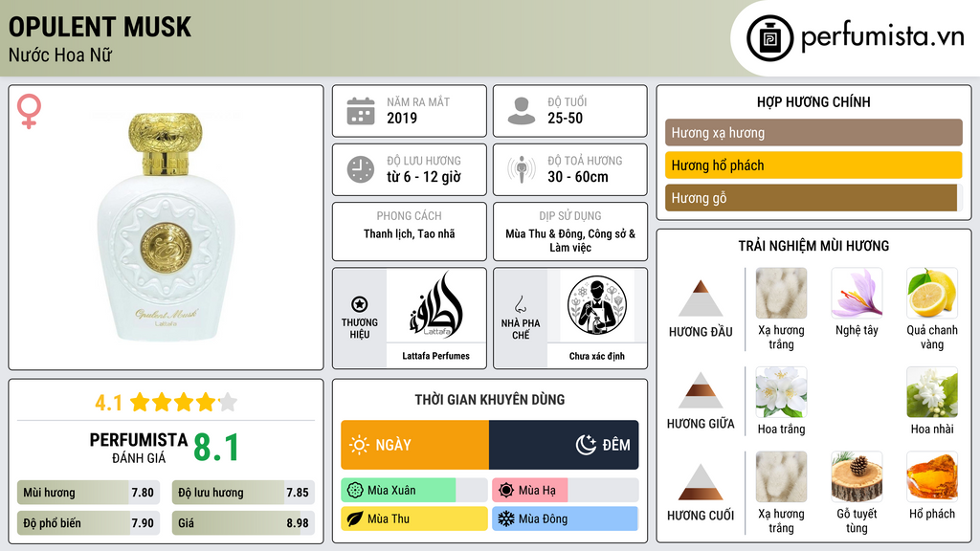Click the 4.1 star rating row
Screen dimensions: 980x551
(x=166, y=403)
